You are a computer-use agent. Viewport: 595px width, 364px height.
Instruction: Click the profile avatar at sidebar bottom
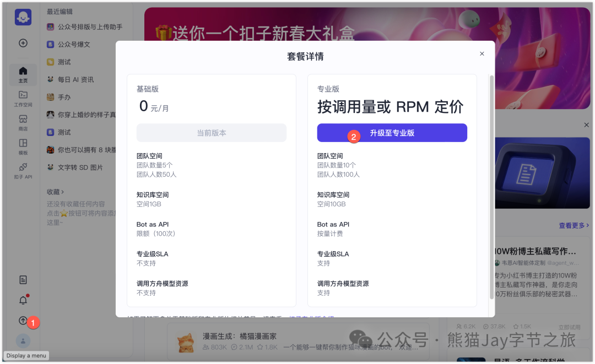[x=23, y=341]
